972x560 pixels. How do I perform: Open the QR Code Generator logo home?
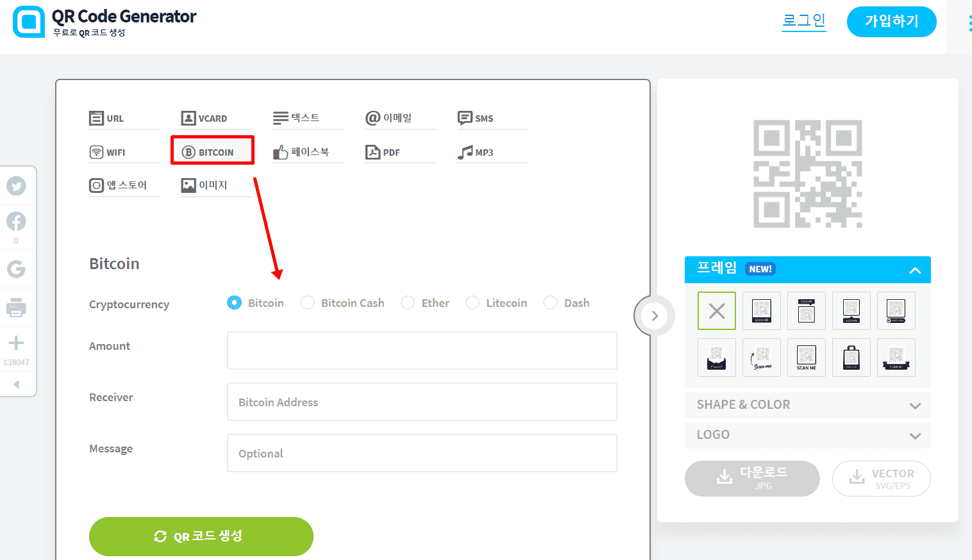pos(105,22)
